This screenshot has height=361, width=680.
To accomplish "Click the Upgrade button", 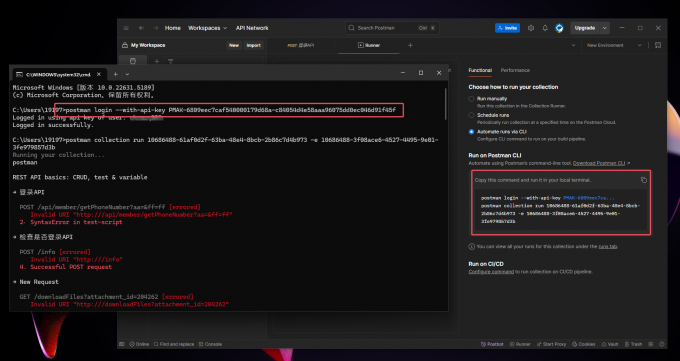I will coord(585,28).
